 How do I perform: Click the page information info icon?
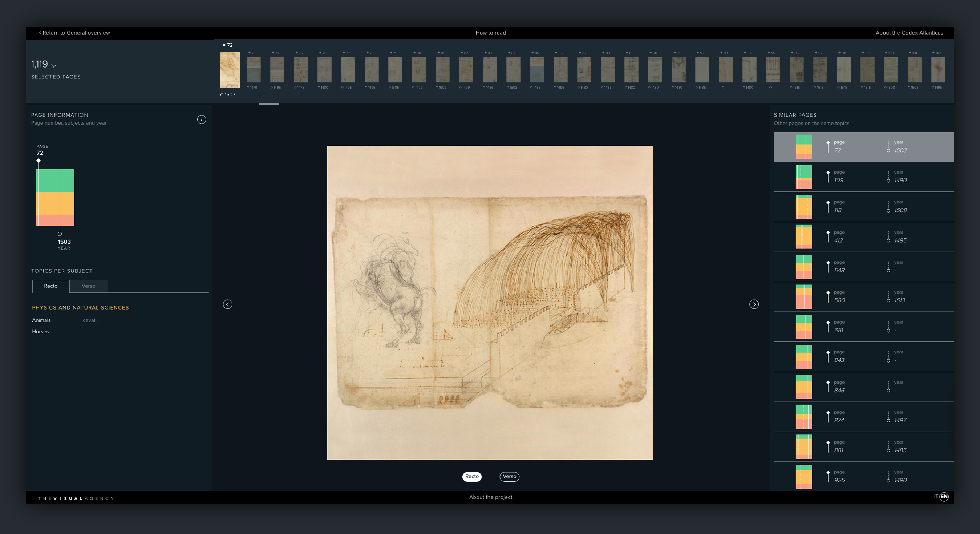202,120
